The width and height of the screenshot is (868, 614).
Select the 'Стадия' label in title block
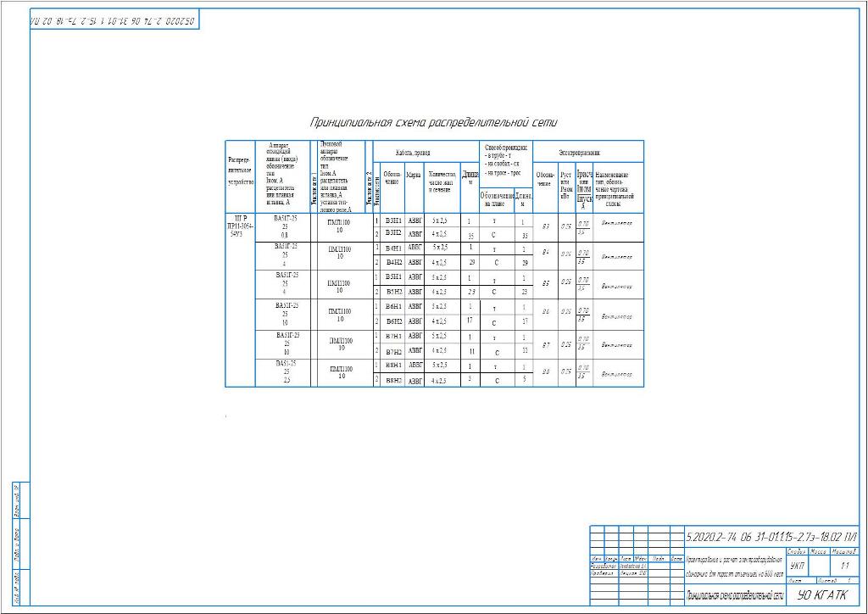click(797, 552)
